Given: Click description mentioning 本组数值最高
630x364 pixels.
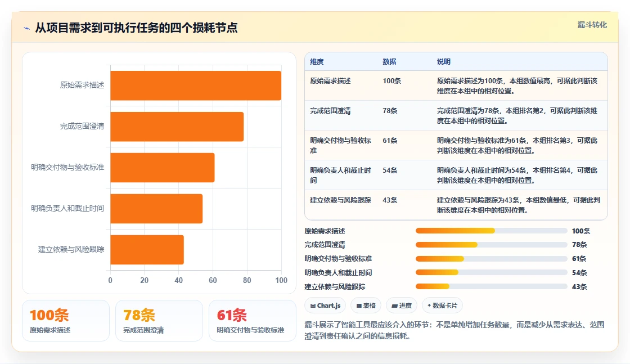Looking at the screenshot, I should coord(517,86).
